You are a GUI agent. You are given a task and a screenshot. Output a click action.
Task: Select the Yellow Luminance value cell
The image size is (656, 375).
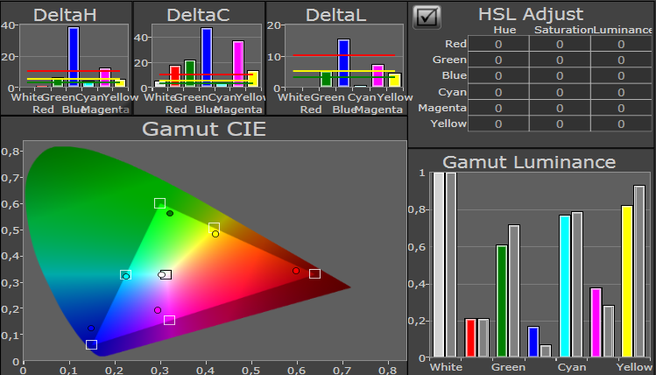tap(621, 124)
